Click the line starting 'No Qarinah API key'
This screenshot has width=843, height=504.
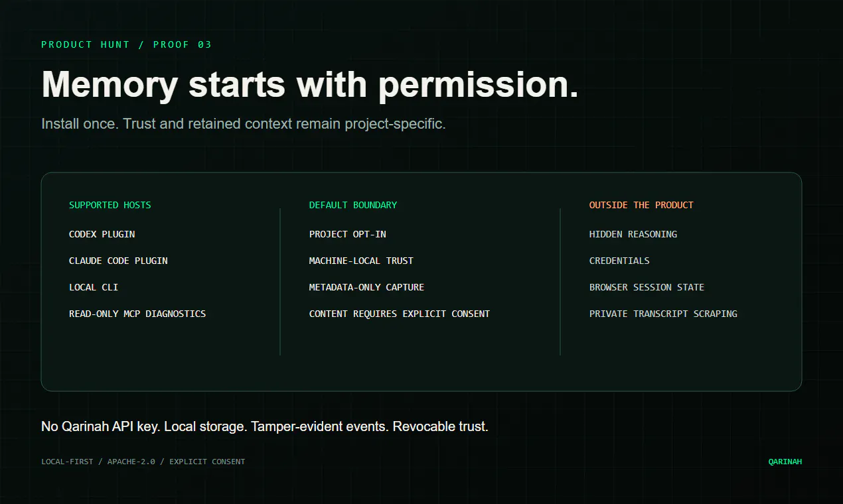(x=265, y=426)
